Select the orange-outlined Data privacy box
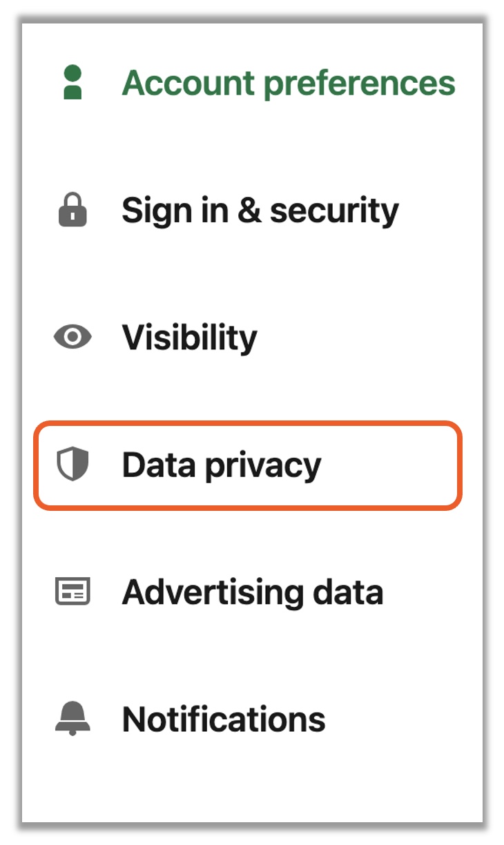The image size is (504, 845). coord(248,465)
